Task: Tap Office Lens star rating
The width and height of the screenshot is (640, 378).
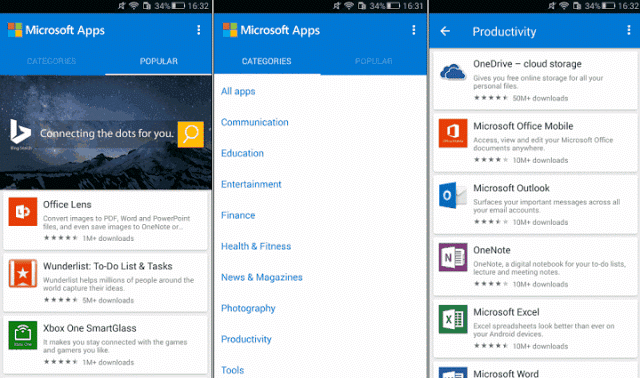Action: [x=61, y=238]
